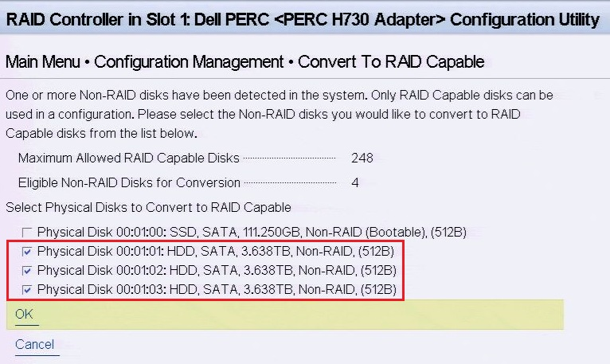Click the RAID Controller in Slot 1 title
This screenshot has width=610, height=364.
pyautogui.click(x=303, y=19)
